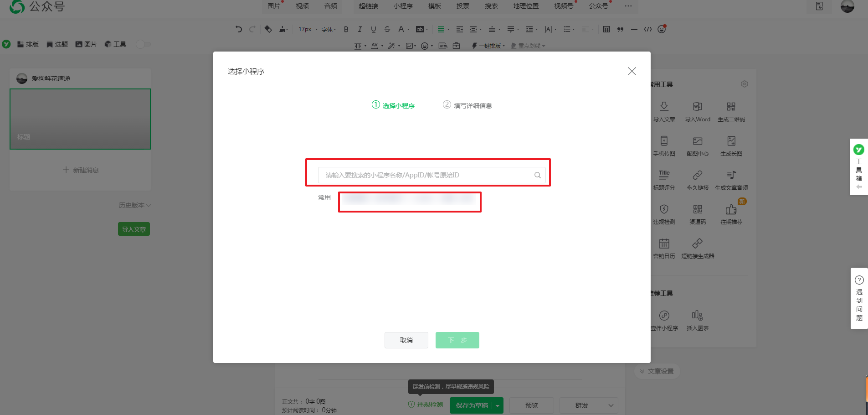The width and height of the screenshot is (868, 415).
Task: Open the 营销日历 tool
Action: click(x=664, y=248)
